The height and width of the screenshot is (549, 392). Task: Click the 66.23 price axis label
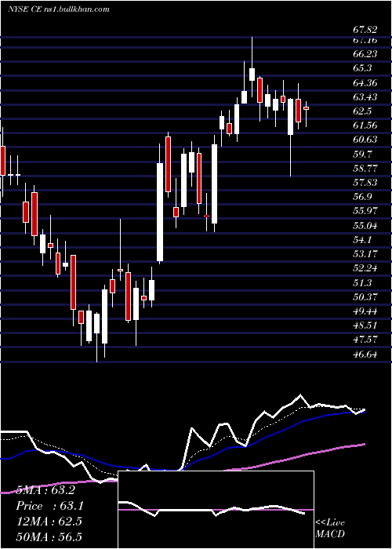click(365, 53)
